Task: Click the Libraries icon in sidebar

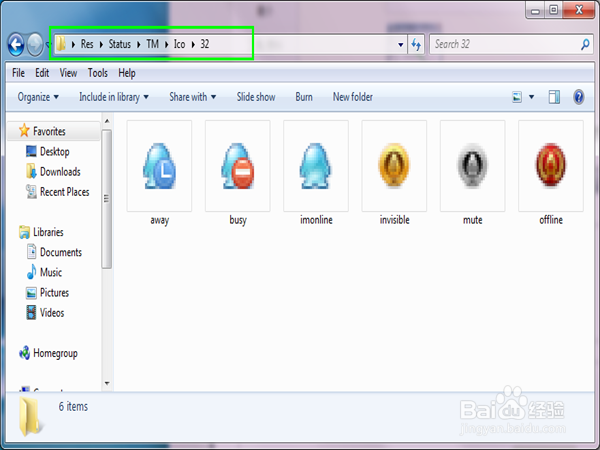Action: (x=24, y=232)
